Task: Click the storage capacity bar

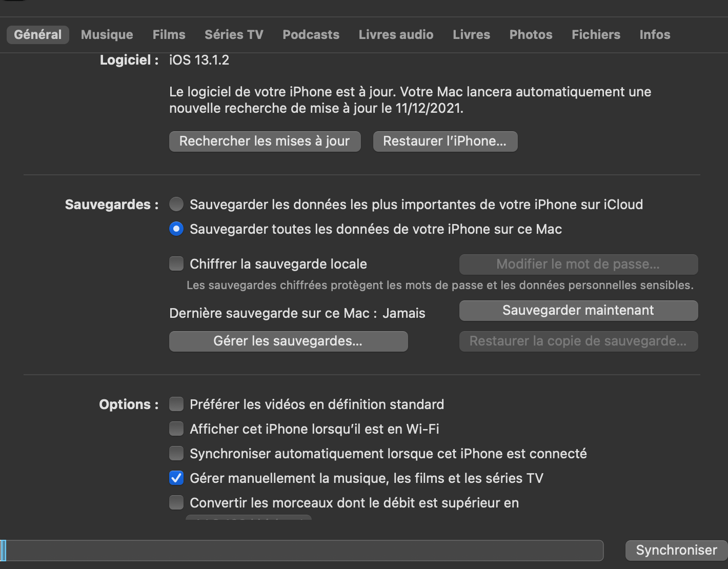Action: 302,550
